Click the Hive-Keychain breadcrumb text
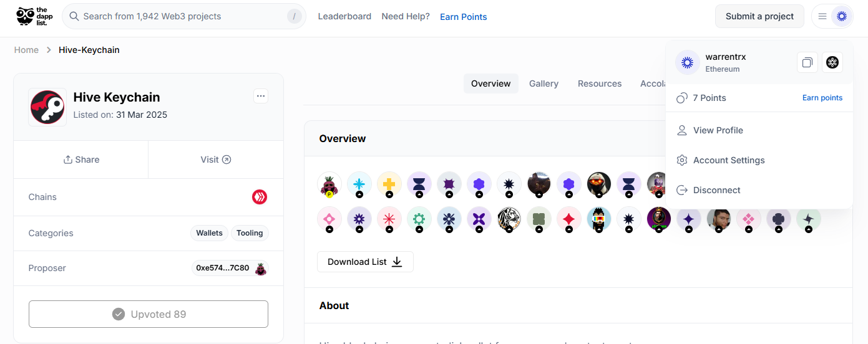 [89, 50]
